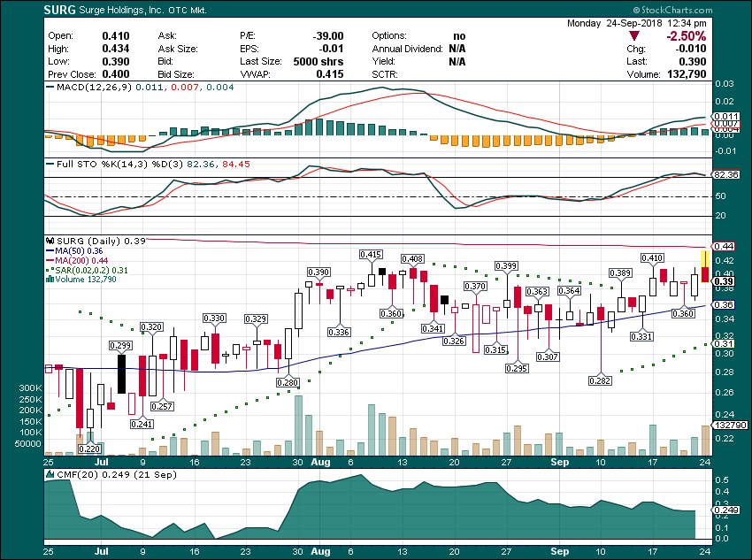Image resolution: width=752 pixels, height=560 pixels.
Task: Click the 0.410 candle high label
Action: tap(652, 258)
